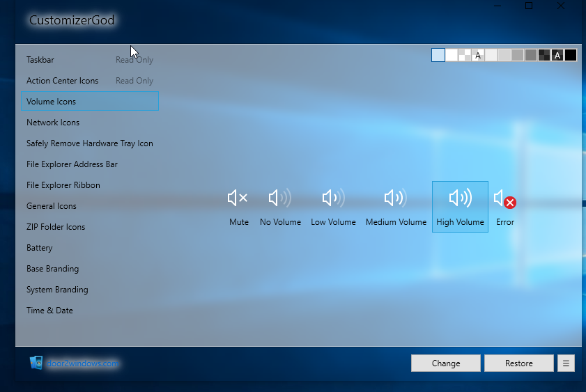Click the door2windows logo icon
586x392 pixels.
click(36, 363)
